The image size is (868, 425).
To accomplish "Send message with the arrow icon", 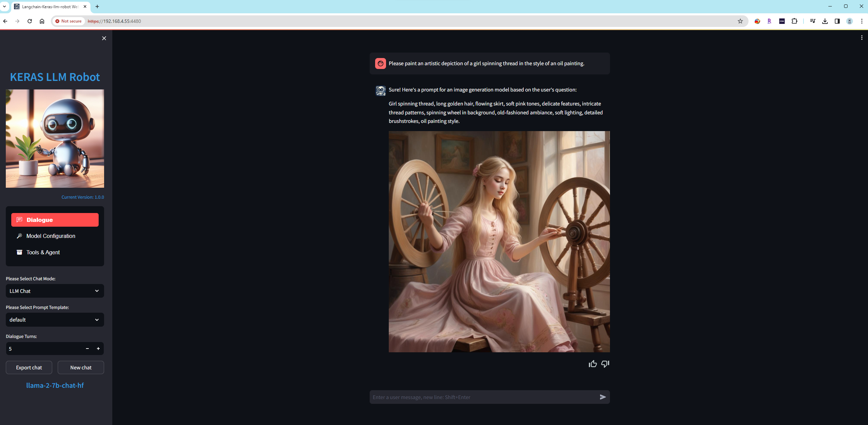I will pos(603,397).
